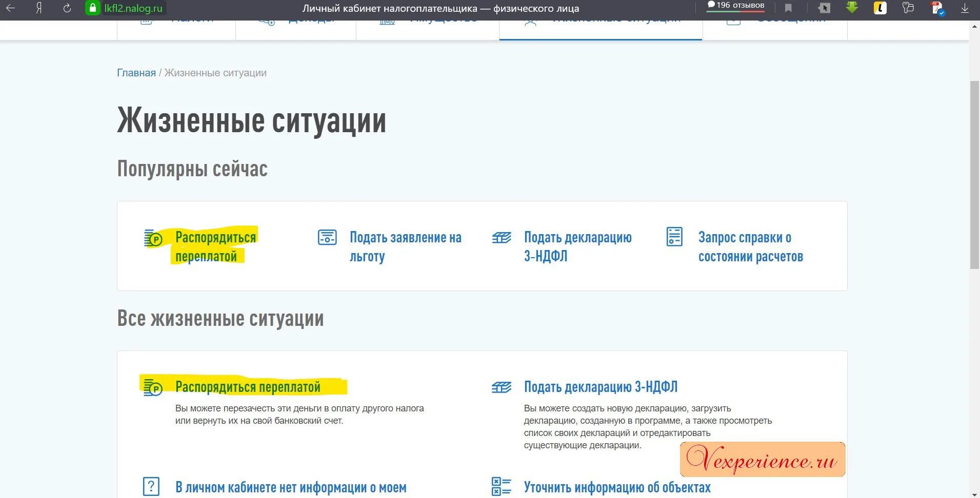Image resolution: width=980 pixels, height=498 pixels.
Task: Click the popular Распорядиться переплатой coin icon
Action: 153,238
